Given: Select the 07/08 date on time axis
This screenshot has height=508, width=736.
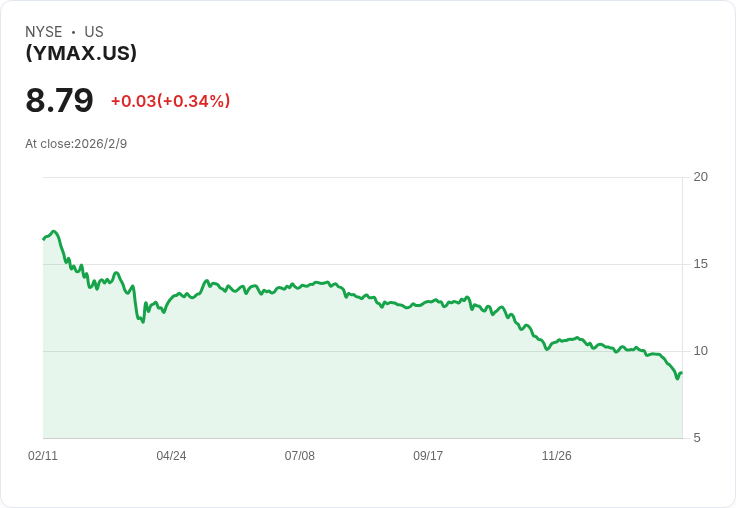Looking at the screenshot, I should point(299,456).
